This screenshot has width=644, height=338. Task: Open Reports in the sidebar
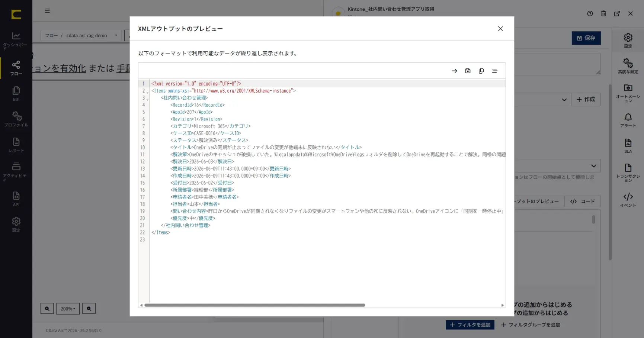tap(16, 145)
